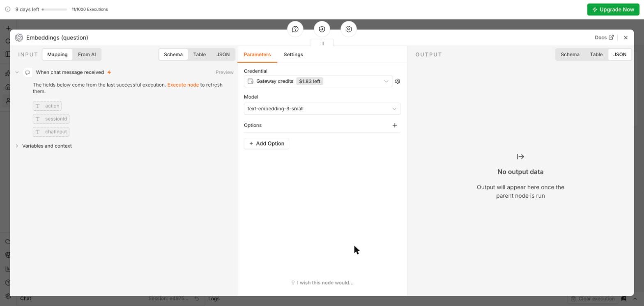Click the chat trigger node icon
644x306 pixels.
pos(28,73)
